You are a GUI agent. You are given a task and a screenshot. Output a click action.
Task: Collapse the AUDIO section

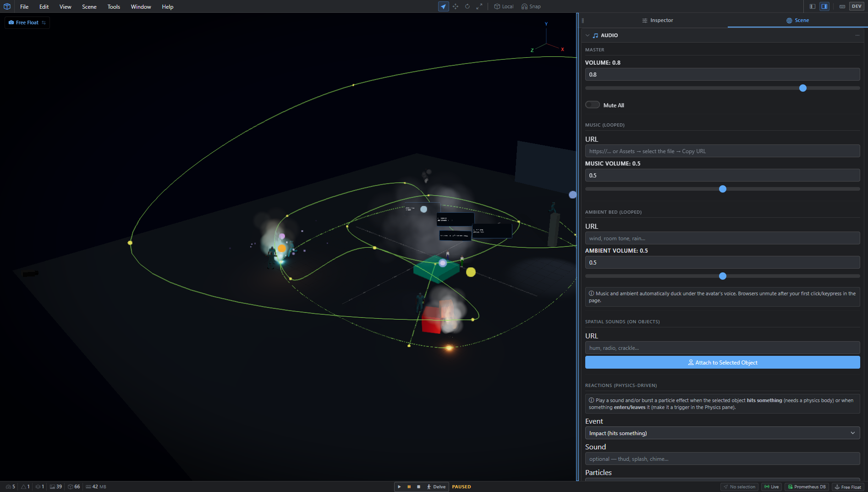(588, 35)
